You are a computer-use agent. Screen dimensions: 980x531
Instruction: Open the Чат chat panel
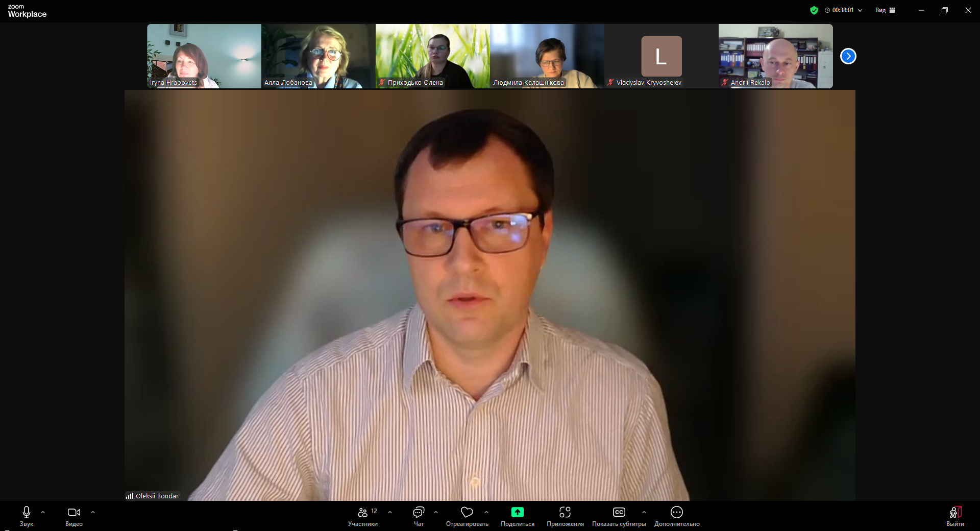pyautogui.click(x=419, y=516)
